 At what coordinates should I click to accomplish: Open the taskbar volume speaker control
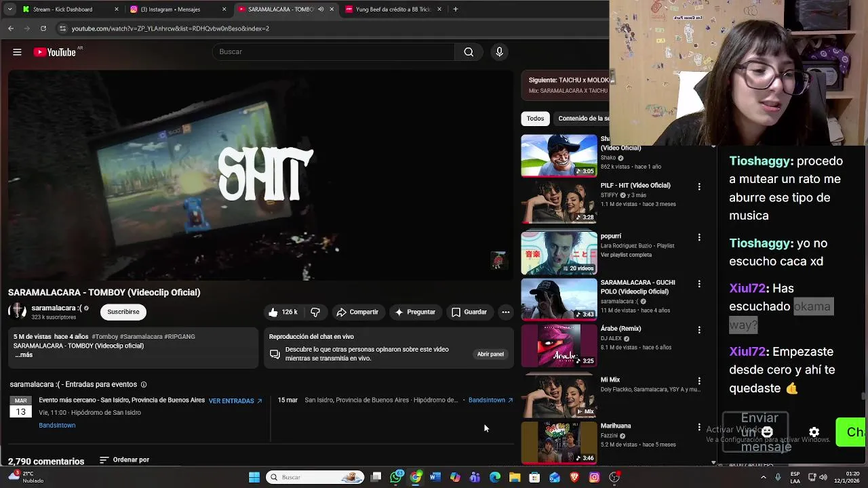click(x=824, y=477)
